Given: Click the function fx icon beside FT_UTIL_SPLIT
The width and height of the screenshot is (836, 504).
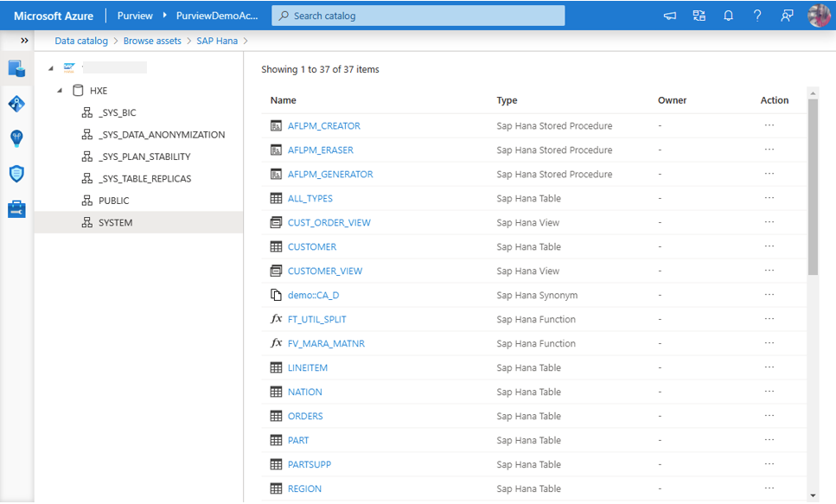Looking at the screenshot, I should coord(276,319).
